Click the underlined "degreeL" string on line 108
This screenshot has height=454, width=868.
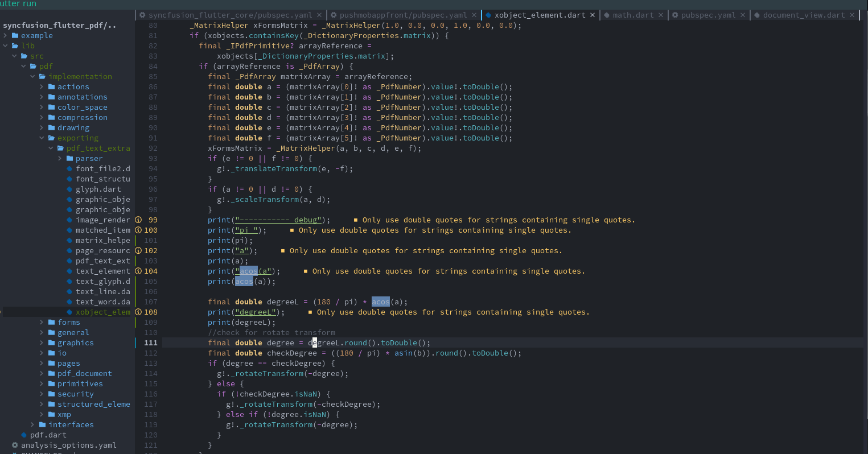pos(255,312)
